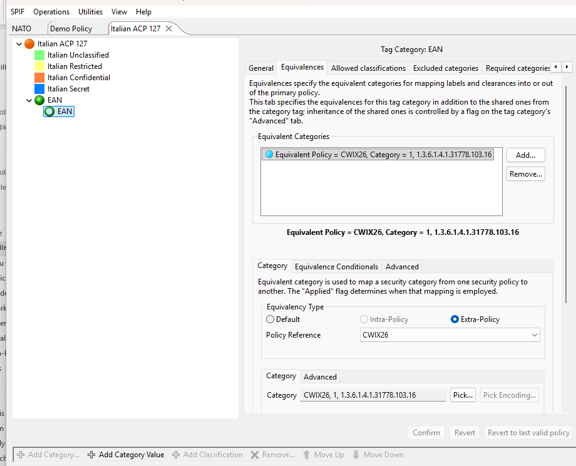Image resolution: width=576 pixels, height=466 pixels.
Task: Select the Italian ACP 127 root node label
Action: (x=62, y=44)
